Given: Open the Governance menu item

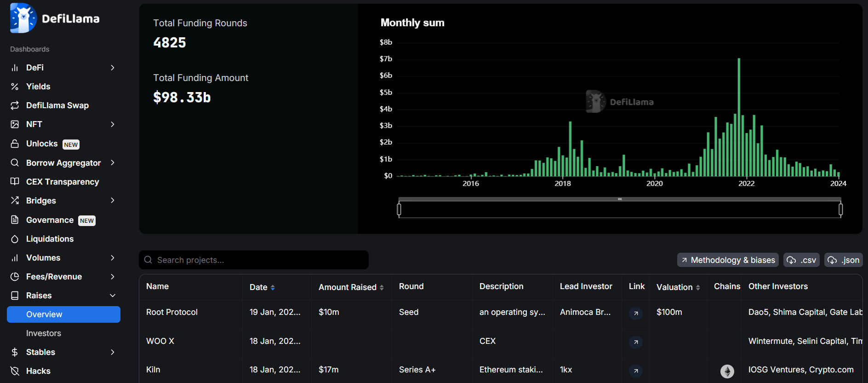Looking at the screenshot, I should point(50,220).
